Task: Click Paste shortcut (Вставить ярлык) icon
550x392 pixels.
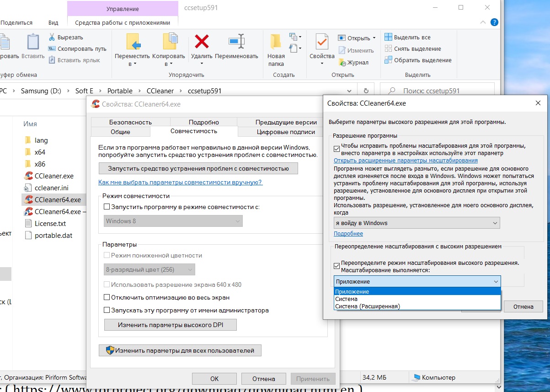Action: click(52, 60)
